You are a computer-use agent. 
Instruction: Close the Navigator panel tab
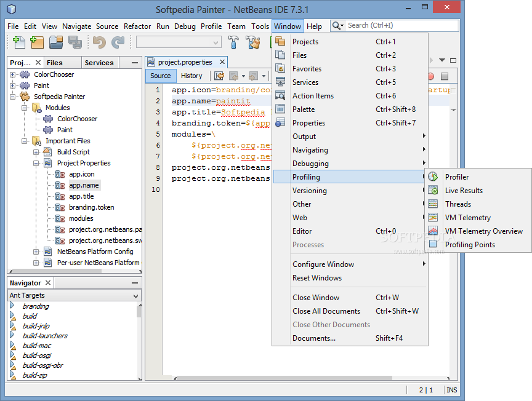point(48,283)
